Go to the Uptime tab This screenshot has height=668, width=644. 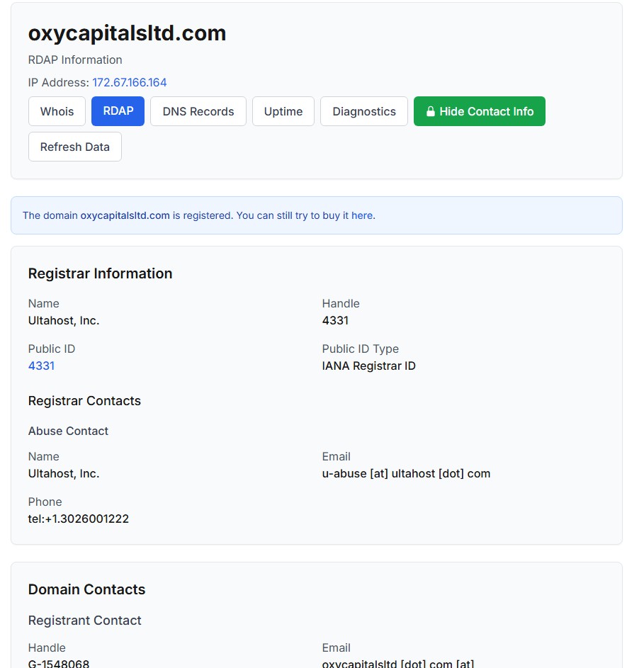pos(283,112)
